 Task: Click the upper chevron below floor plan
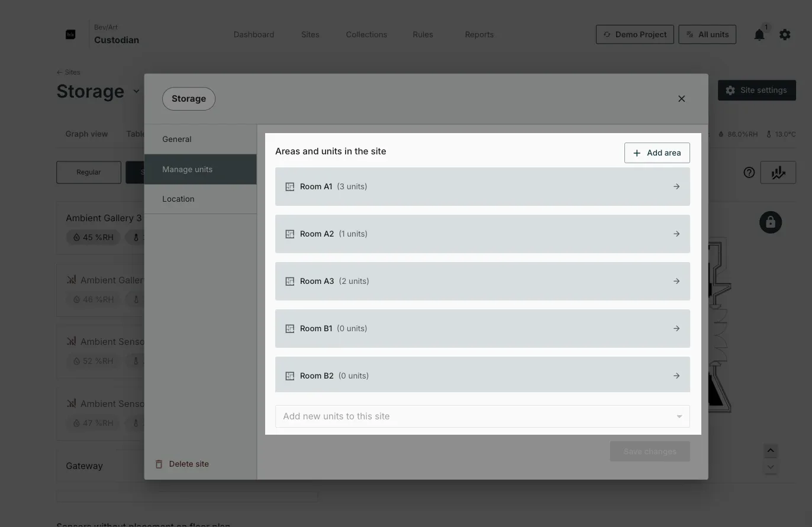click(x=771, y=451)
